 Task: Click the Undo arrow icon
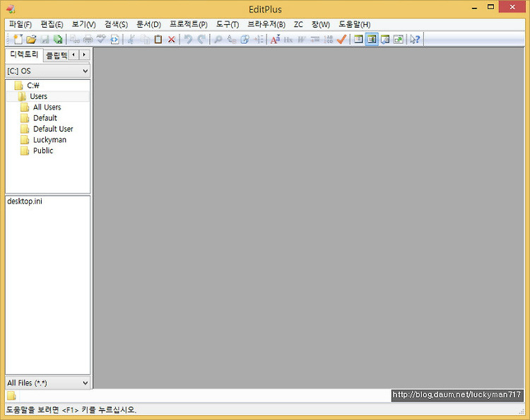click(x=188, y=39)
